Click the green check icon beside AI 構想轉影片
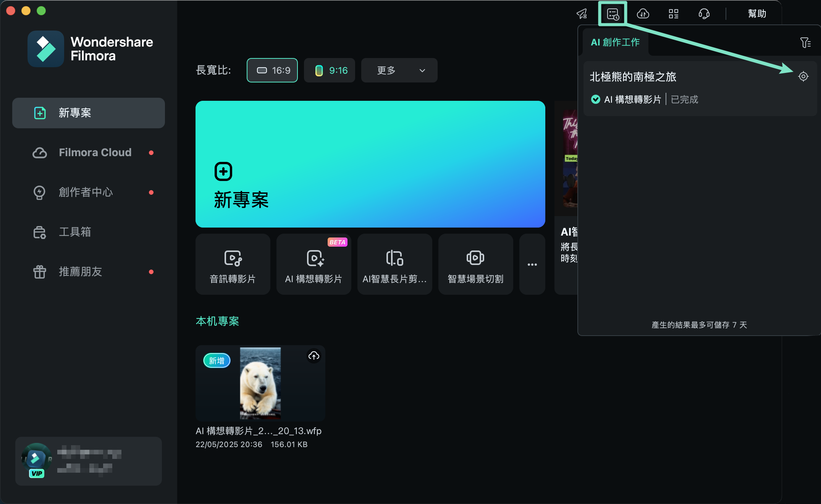The height and width of the screenshot is (504, 821). pos(596,99)
